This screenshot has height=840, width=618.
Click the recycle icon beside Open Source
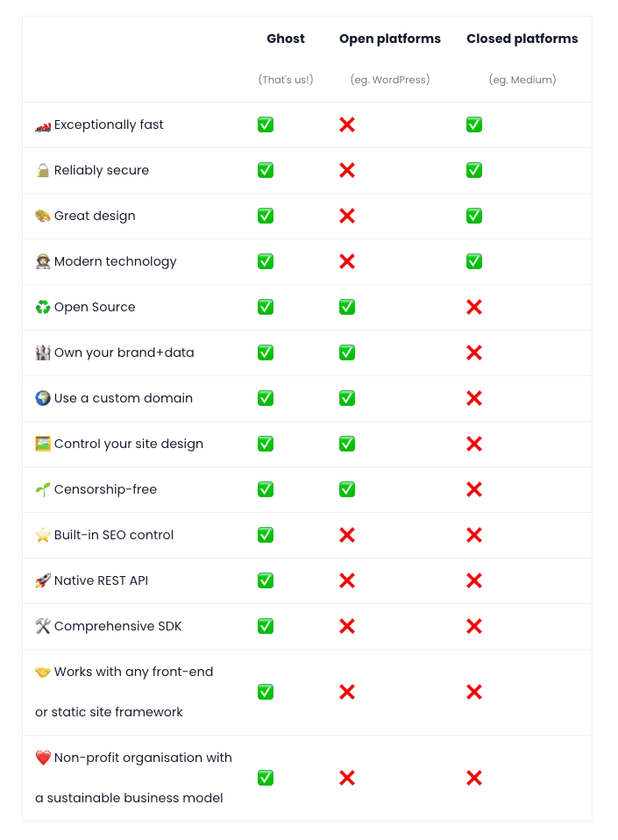click(x=43, y=307)
